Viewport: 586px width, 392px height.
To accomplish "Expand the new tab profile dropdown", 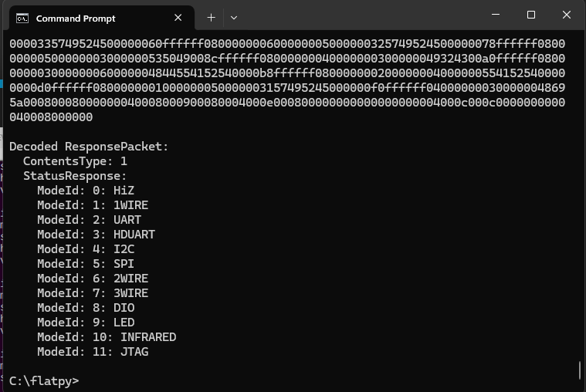I will click(x=234, y=18).
